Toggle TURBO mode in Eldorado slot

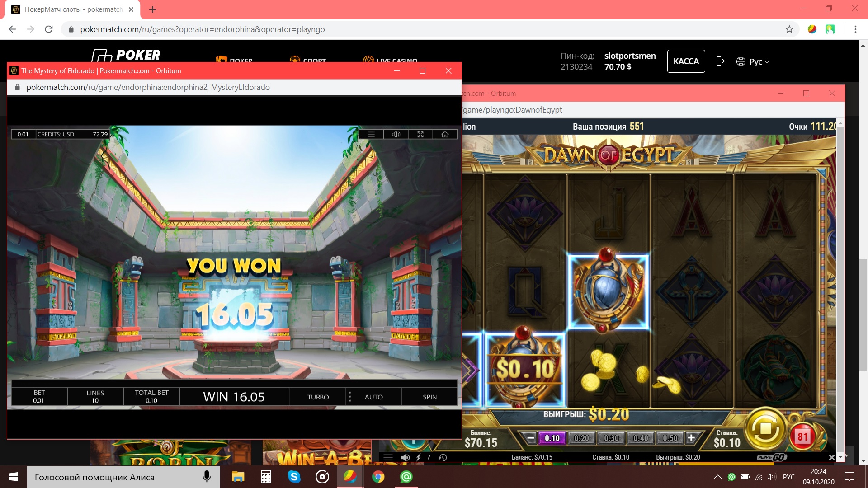[x=318, y=397]
